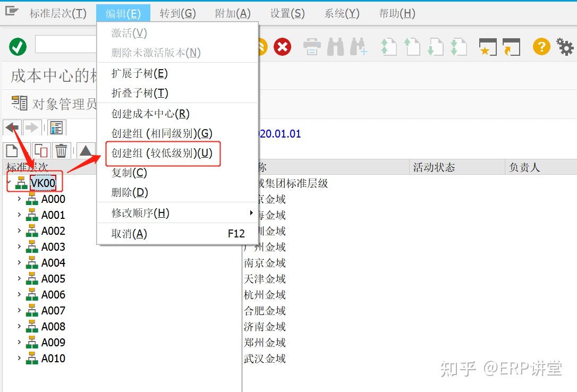Click the create new session icon

click(488, 47)
